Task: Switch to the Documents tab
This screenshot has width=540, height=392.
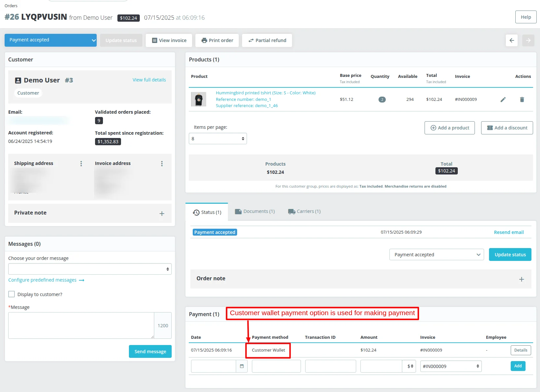Action: point(255,211)
